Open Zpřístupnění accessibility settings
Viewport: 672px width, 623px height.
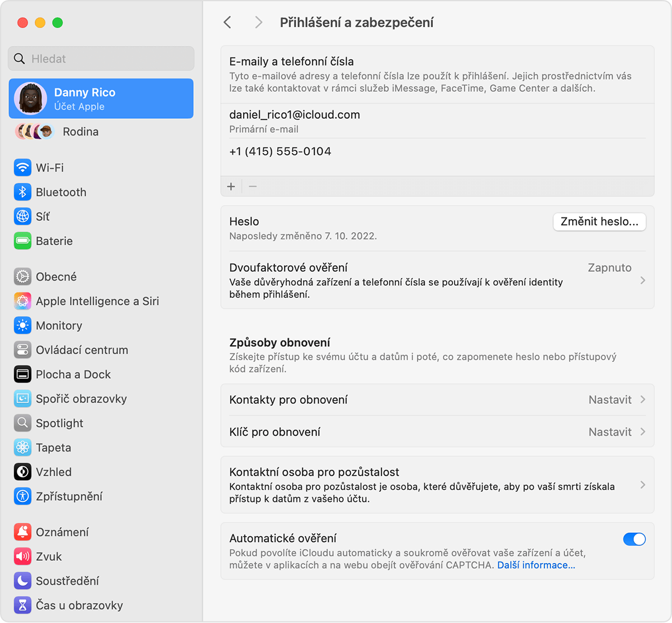(22, 496)
